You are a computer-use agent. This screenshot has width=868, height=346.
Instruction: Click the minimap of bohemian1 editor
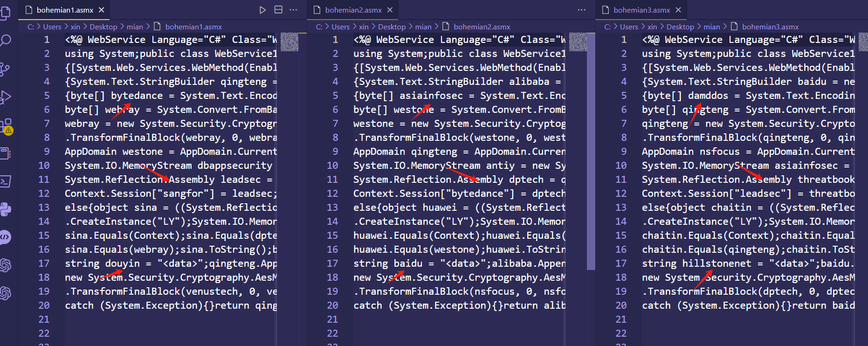(289, 42)
